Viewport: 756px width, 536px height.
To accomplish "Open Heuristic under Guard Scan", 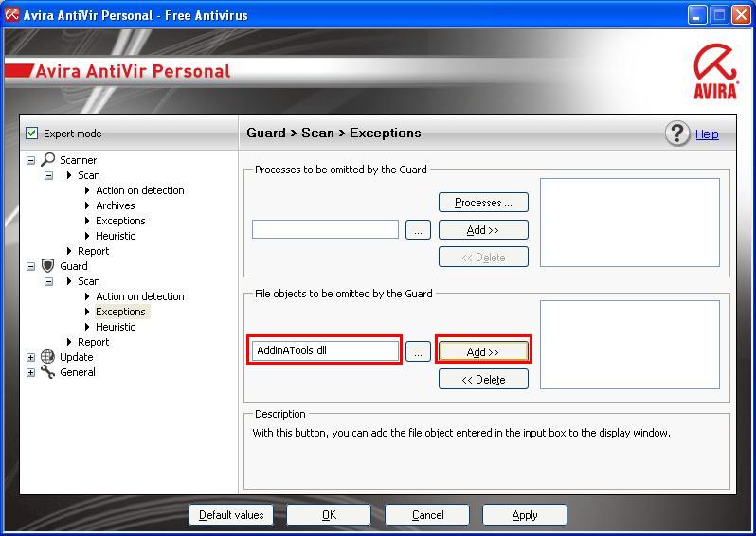I will coord(116,327).
